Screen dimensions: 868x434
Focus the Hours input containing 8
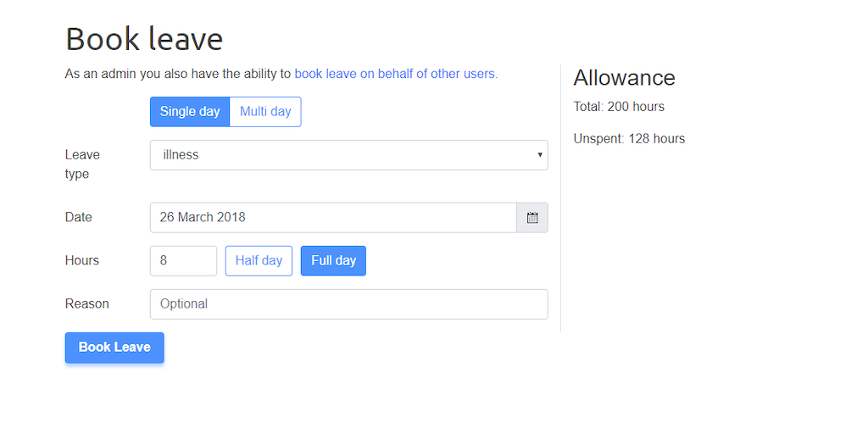coord(183,261)
